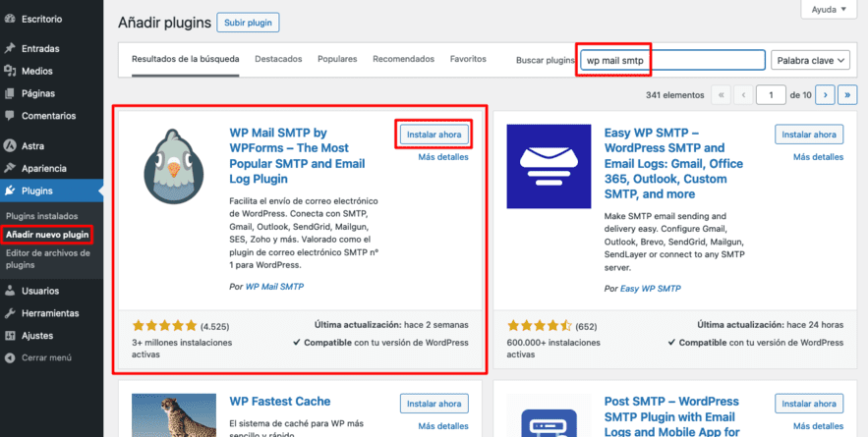Click the Páginas pages icon

tap(10, 93)
